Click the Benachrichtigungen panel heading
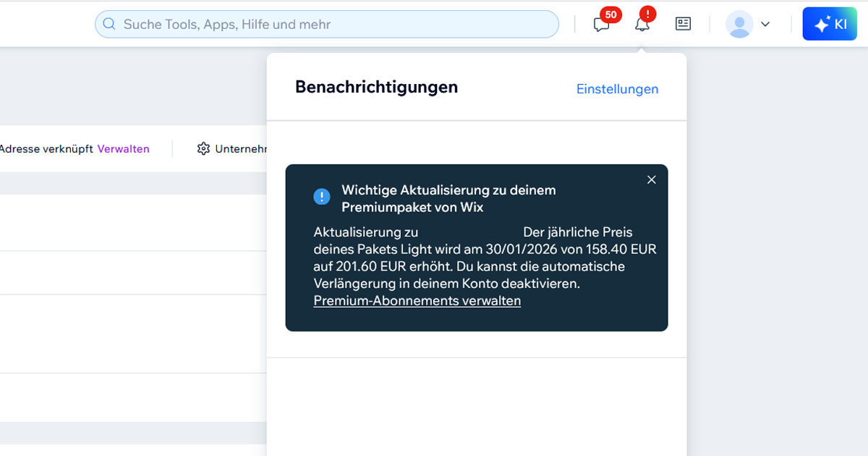The image size is (868, 456). pos(376,87)
